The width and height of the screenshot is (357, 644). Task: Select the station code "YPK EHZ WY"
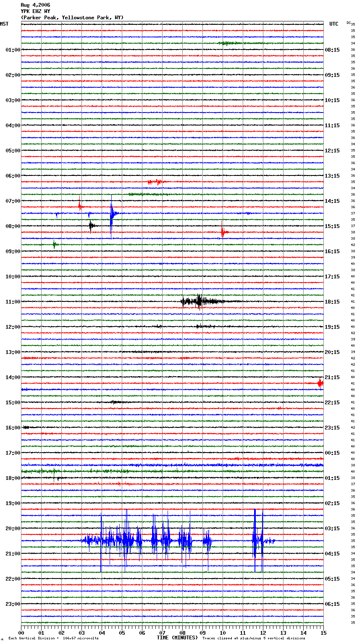pyautogui.click(x=35, y=11)
